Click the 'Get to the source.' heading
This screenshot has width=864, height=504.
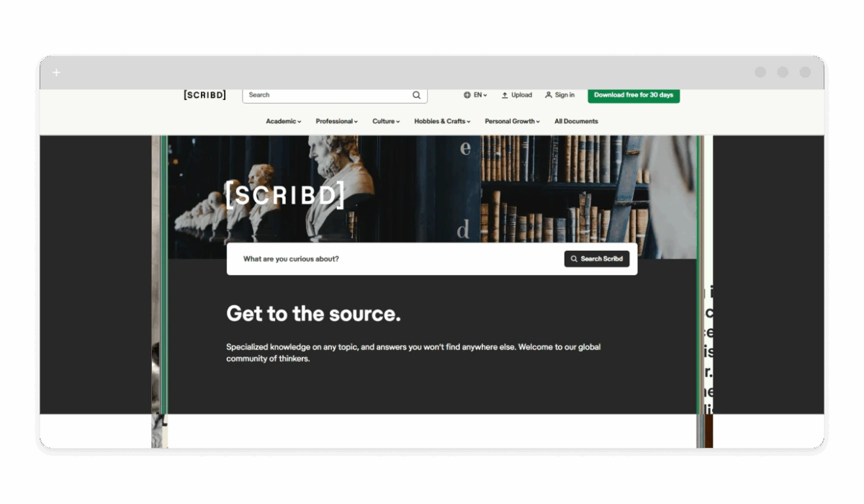coord(313,314)
